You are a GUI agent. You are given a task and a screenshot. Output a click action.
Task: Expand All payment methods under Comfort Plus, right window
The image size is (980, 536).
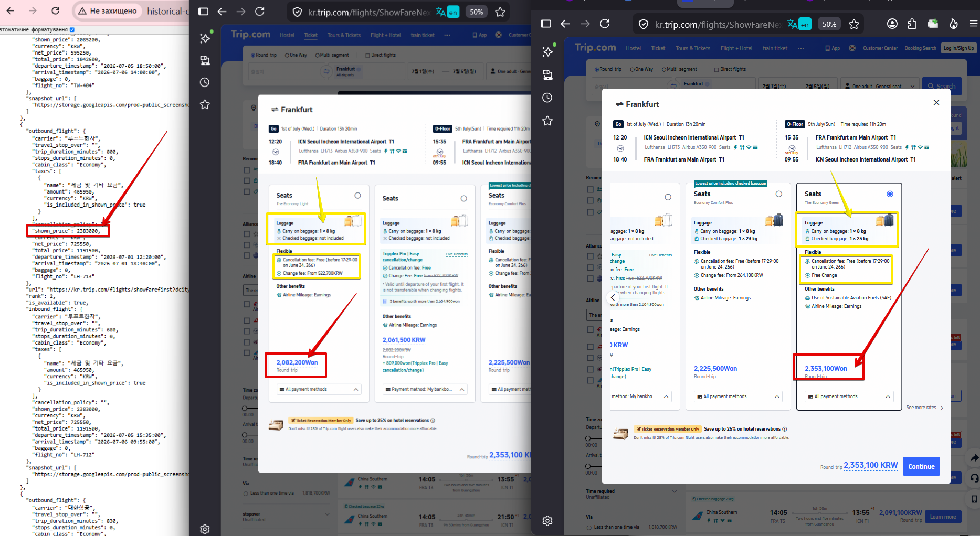pyautogui.click(x=738, y=396)
